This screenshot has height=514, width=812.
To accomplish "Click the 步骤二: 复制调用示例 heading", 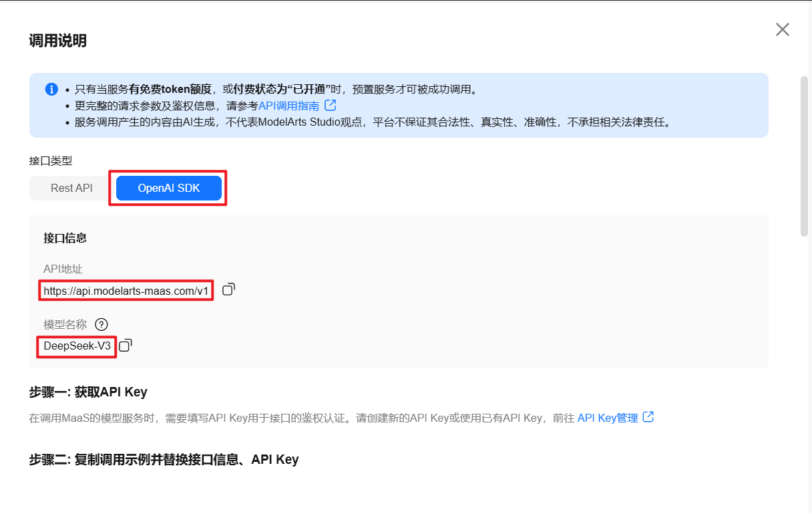I will coord(164,459).
